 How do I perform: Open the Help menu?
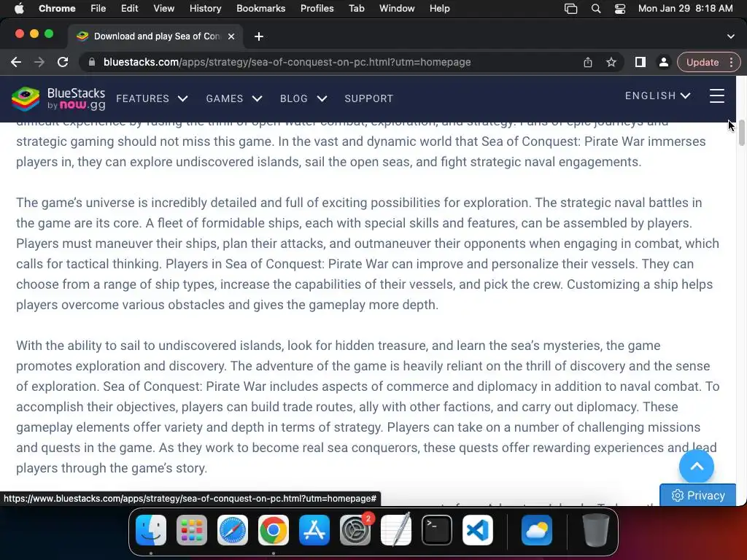coord(439,9)
